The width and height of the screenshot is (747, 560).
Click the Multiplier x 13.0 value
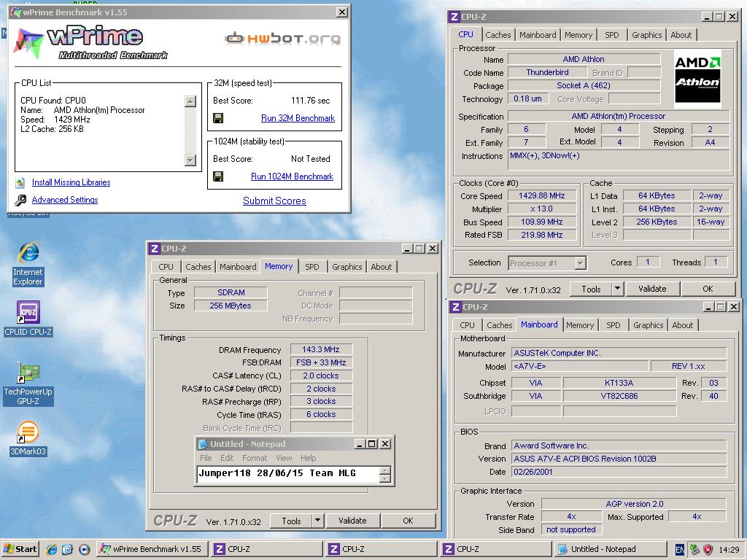[x=542, y=209]
